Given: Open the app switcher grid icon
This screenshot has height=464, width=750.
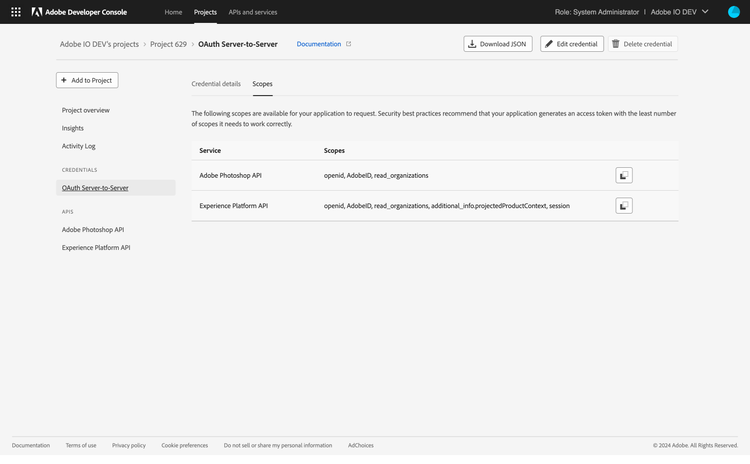Looking at the screenshot, I should pos(16,12).
